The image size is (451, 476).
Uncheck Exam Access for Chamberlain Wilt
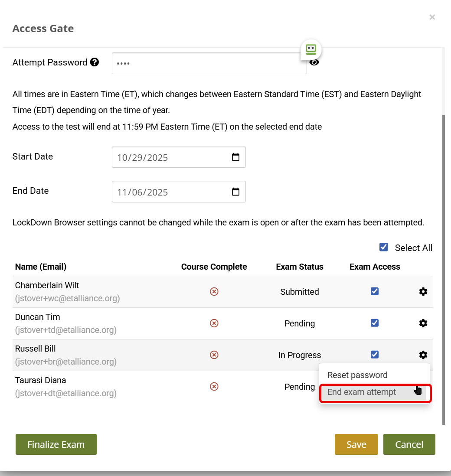(x=375, y=291)
